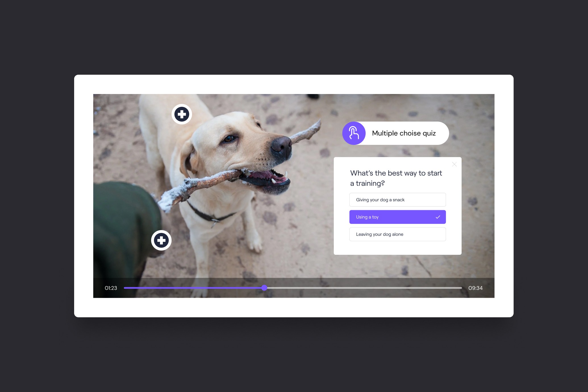Click the purple playhead knob on the timeline

click(264, 288)
